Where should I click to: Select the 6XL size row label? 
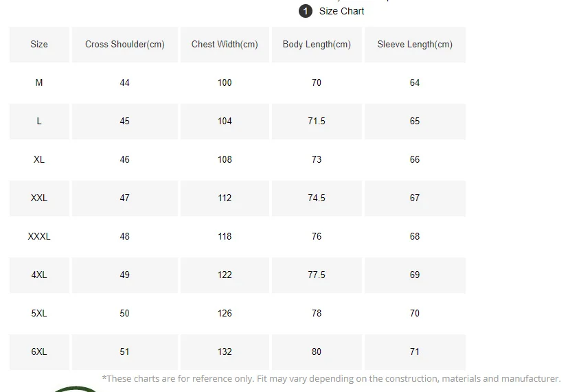tap(39, 352)
